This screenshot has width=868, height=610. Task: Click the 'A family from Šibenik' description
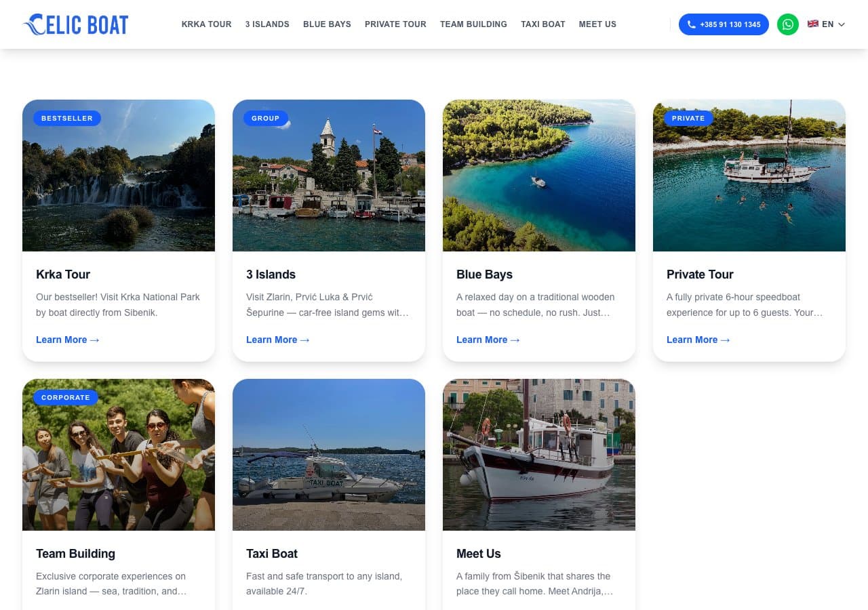pyautogui.click(x=535, y=584)
